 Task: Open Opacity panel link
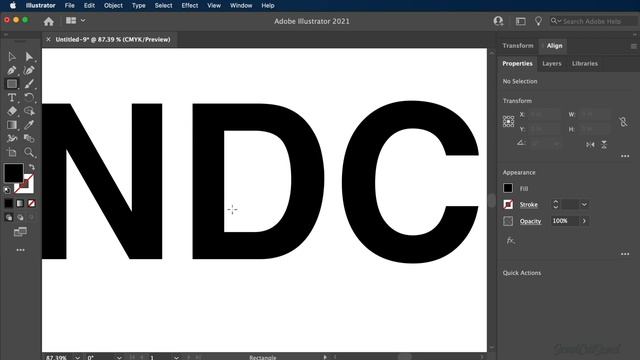point(530,221)
